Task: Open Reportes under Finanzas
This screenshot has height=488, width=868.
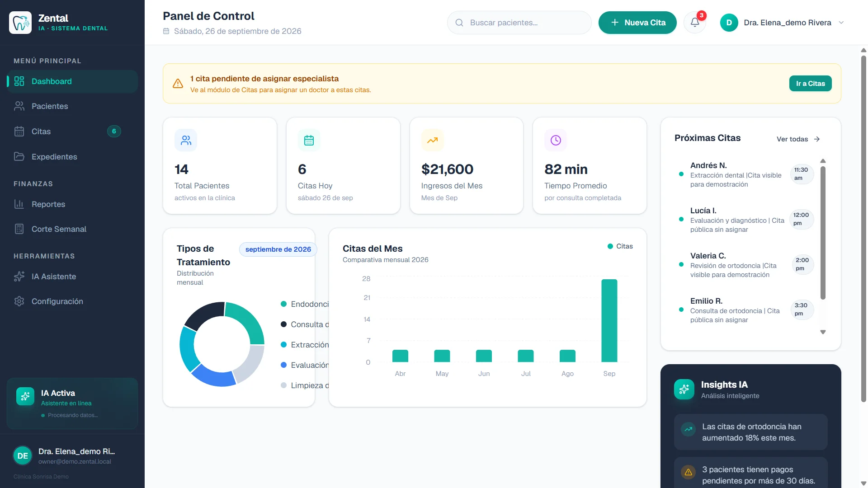Action: tap(72, 204)
